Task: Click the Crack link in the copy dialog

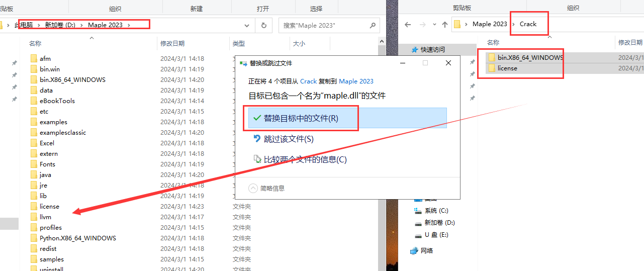Action: pyautogui.click(x=308, y=81)
